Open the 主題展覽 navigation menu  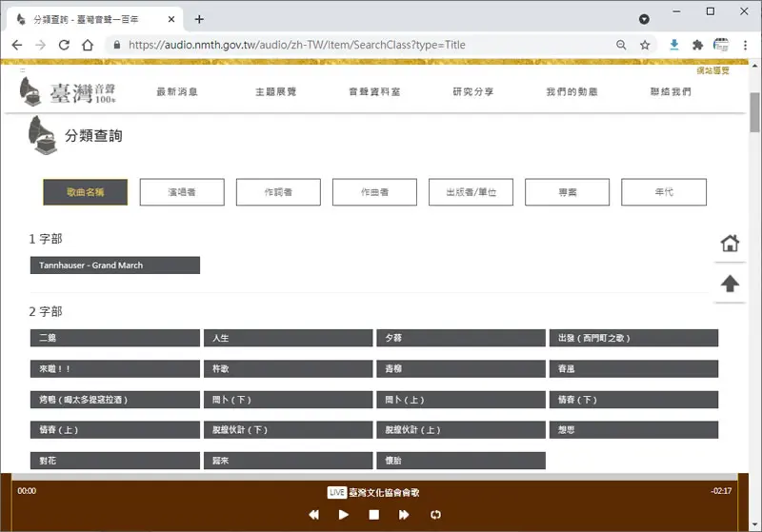click(275, 91)
